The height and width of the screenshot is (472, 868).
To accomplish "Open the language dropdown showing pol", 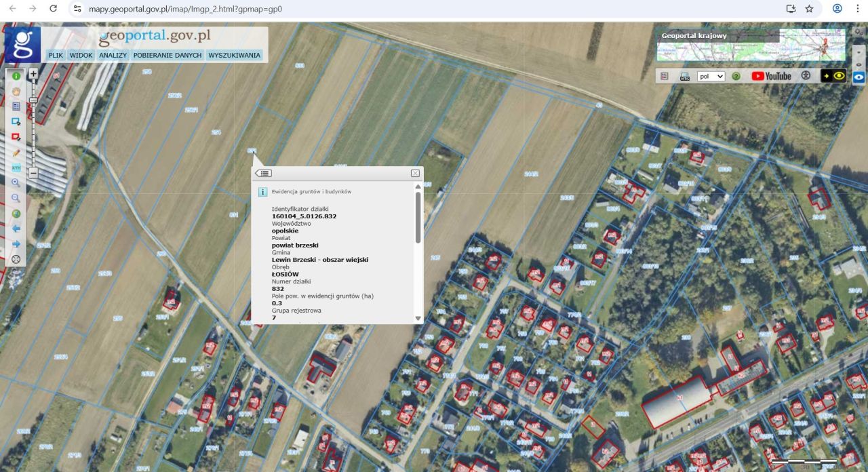I will point(711,77).
